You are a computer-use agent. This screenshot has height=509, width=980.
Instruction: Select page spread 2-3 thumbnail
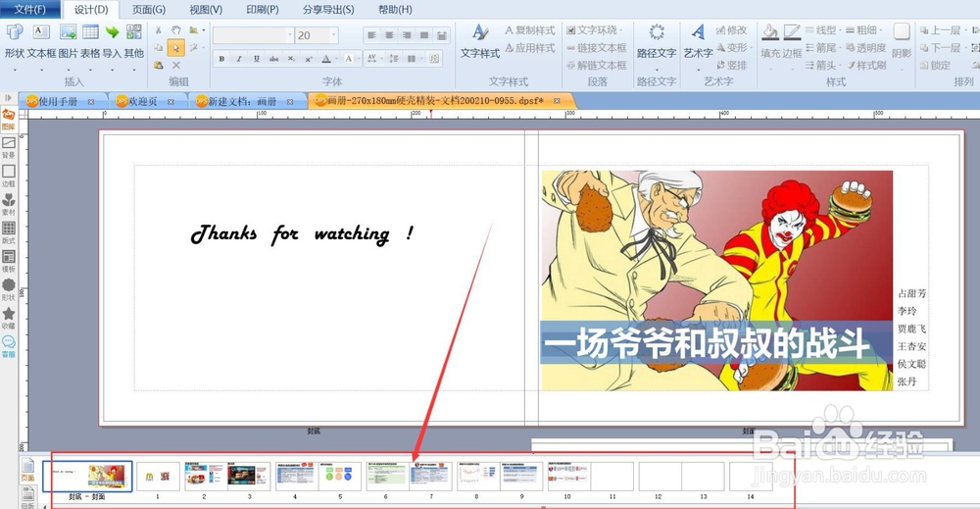(227, 477)
